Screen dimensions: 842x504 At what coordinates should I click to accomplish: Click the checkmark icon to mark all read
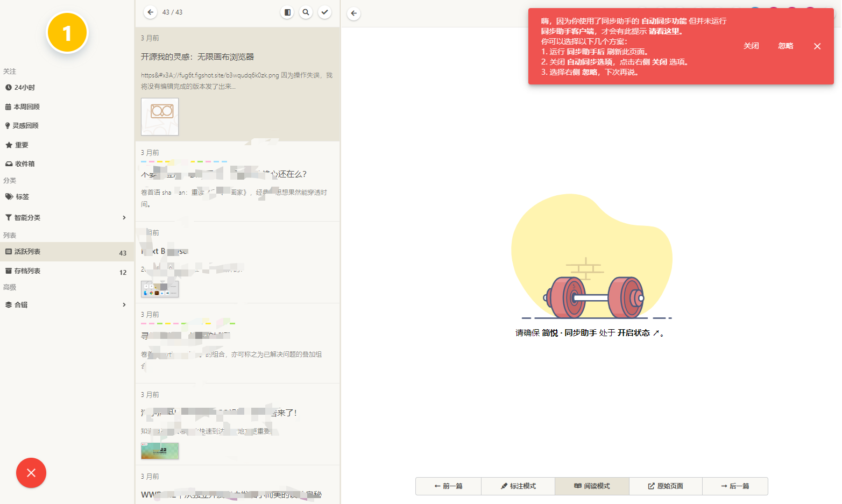(x=324, y=12)
